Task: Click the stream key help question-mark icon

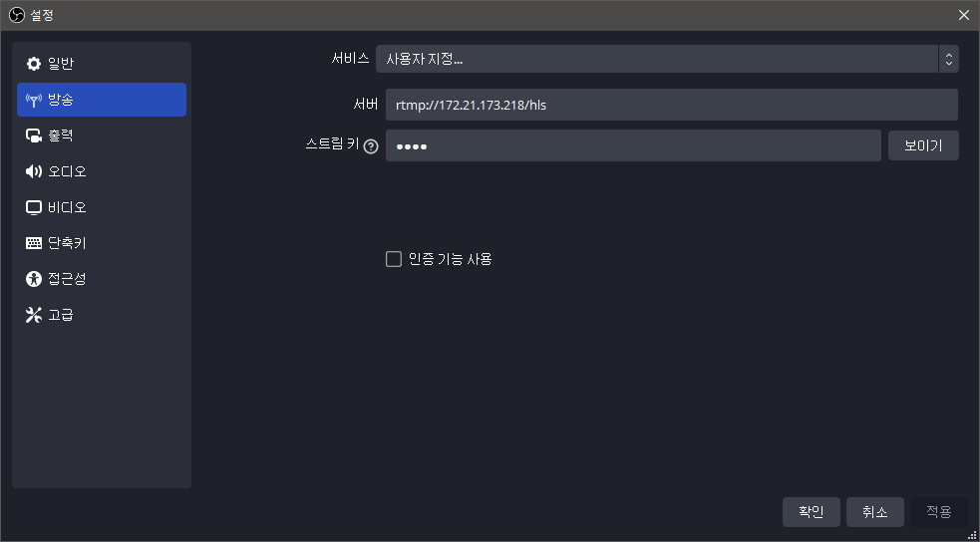Action: [x=371, y=146]
